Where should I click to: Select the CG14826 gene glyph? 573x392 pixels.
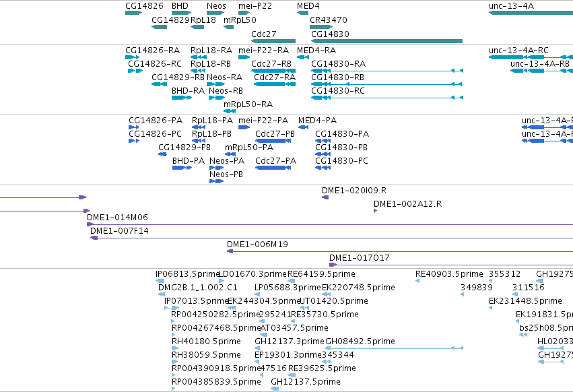tap(133, 13)
